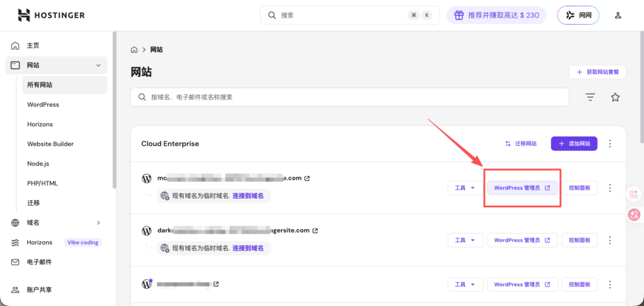The width and height of the screenshot is (644, 306).
Task: Click the 网站 breadcrumb text
Action: click(157, 50)
